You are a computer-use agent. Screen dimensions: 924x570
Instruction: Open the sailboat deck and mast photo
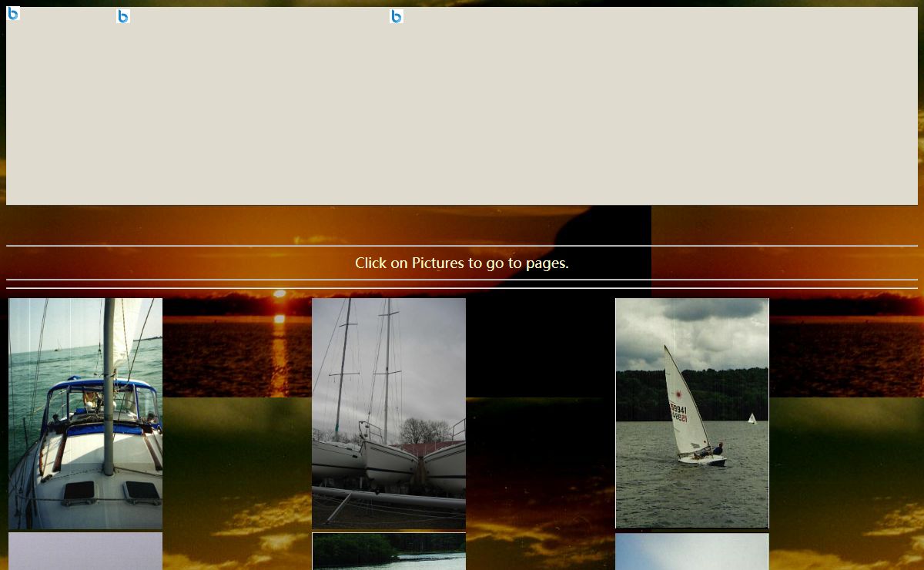point(85,414)
